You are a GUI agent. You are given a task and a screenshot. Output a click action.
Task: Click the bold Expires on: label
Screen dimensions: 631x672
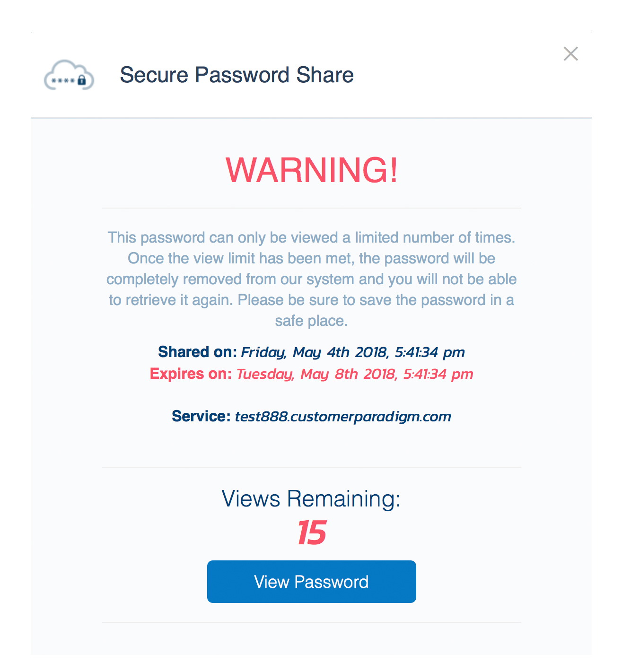click(191, 374)
